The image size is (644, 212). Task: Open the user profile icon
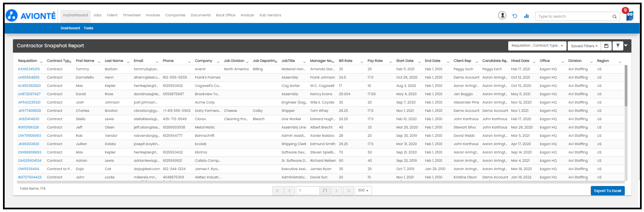pos(502,15)
